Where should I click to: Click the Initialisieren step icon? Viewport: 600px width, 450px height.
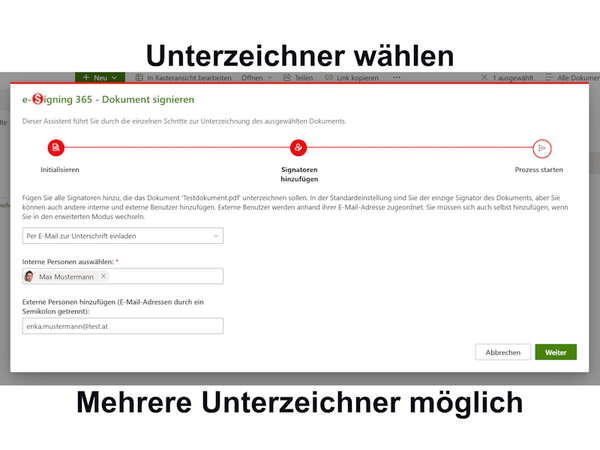[x=56, y=148]
